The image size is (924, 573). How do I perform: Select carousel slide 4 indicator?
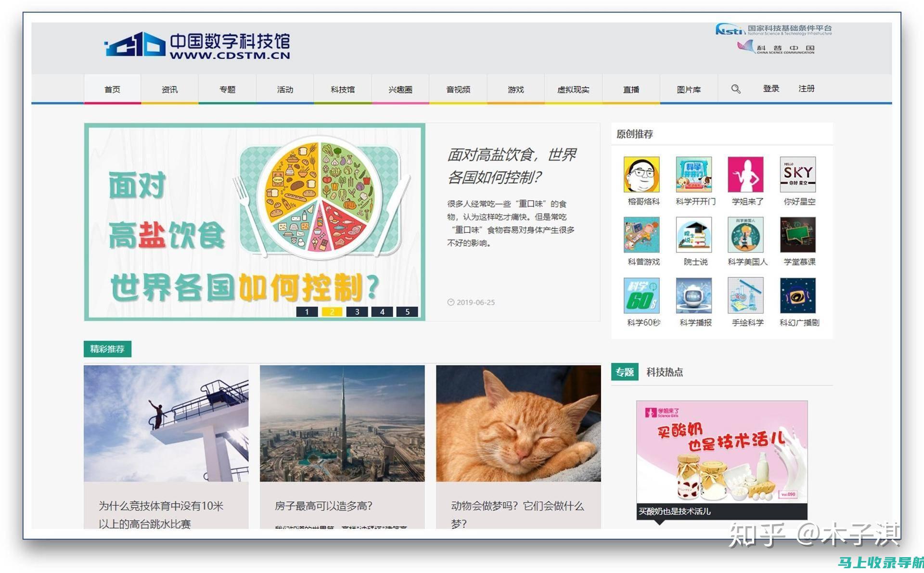(x=382, y=312)
